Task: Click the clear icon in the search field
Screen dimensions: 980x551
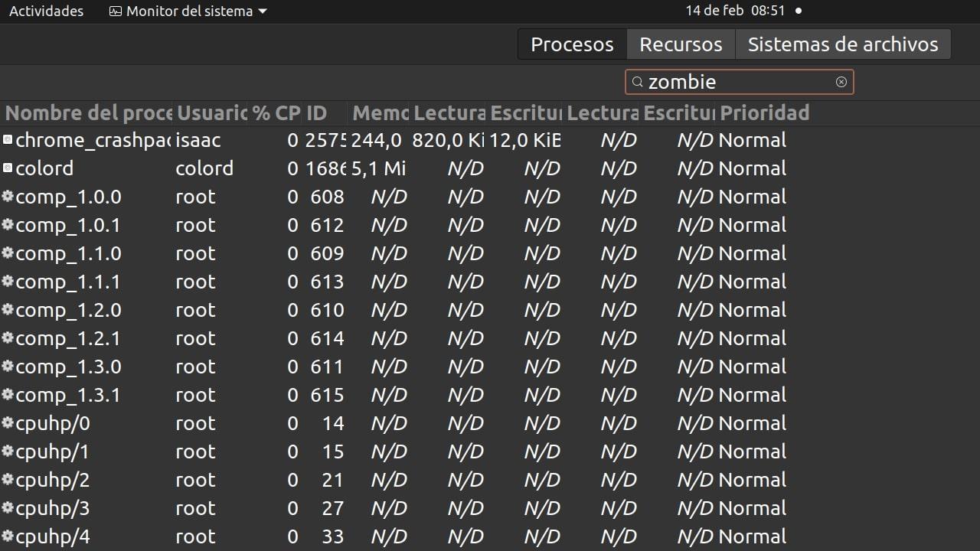Action: tap(841, 82)
